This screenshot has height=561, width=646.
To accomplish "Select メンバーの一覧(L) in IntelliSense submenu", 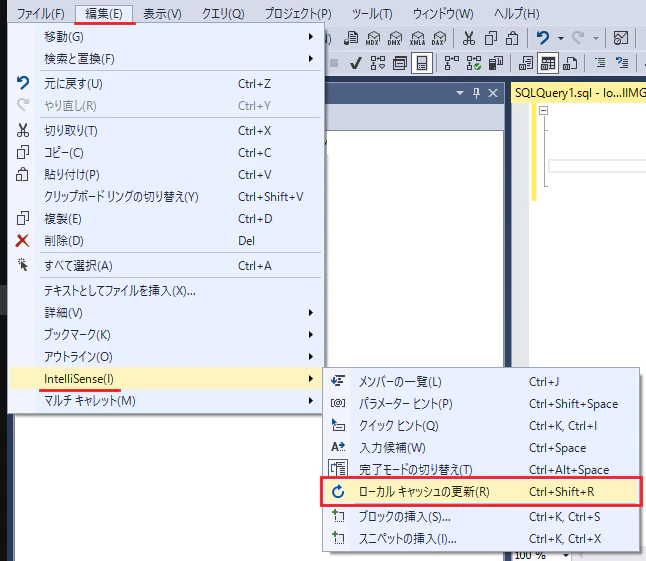I will coord(481,381).
